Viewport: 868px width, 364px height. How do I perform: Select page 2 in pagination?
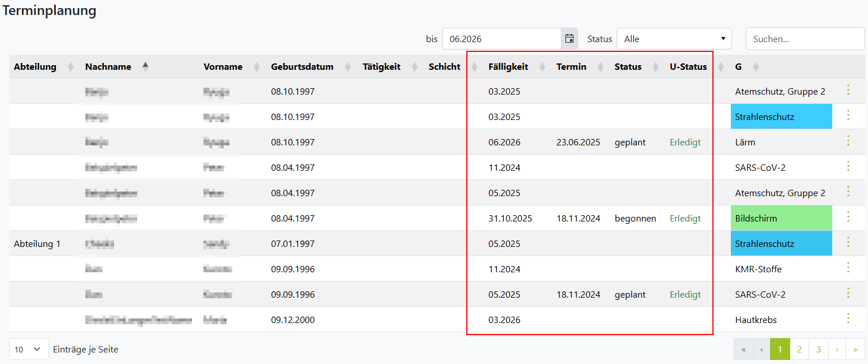(799, 349)
